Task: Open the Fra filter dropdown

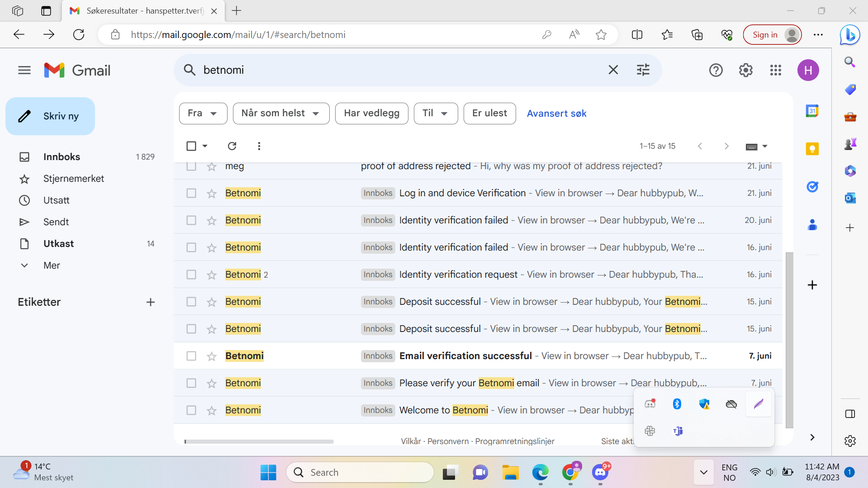Action: tap(203, 114)
